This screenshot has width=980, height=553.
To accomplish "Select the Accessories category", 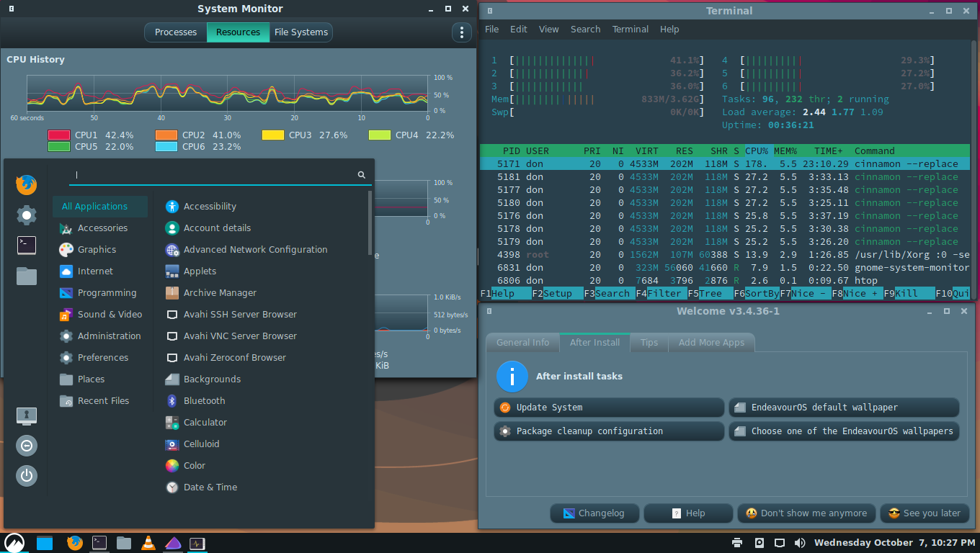I will click(100, 228).
